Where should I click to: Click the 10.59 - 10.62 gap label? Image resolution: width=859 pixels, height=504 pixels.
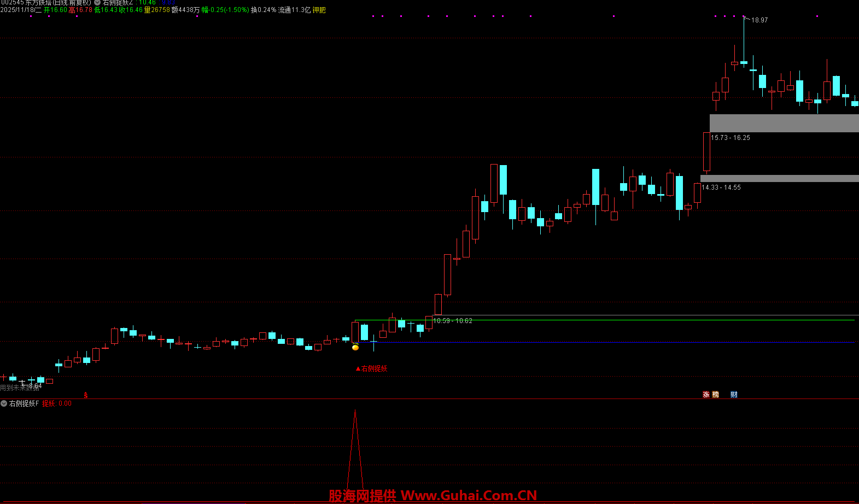tap(452, 321)
